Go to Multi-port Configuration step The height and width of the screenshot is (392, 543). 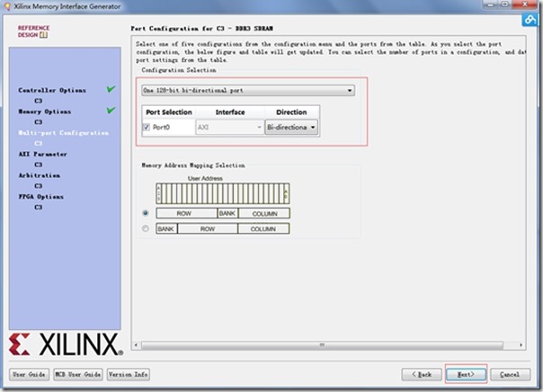click(63, 133)
